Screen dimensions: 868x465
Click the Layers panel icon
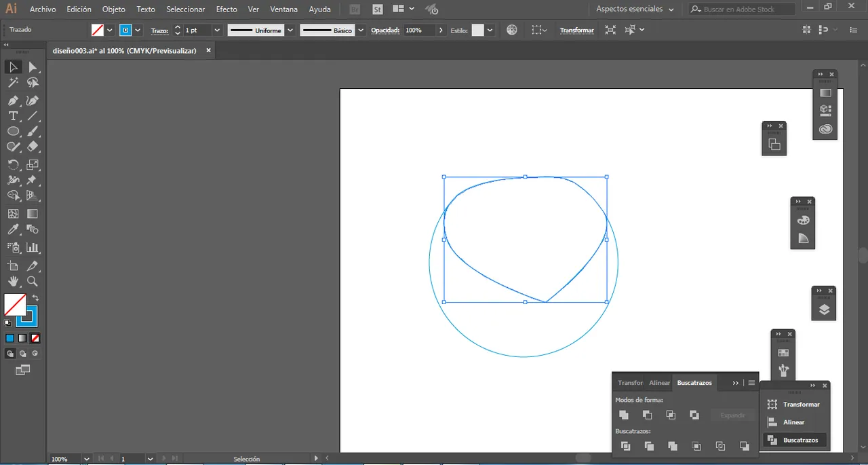coord(824,310)
